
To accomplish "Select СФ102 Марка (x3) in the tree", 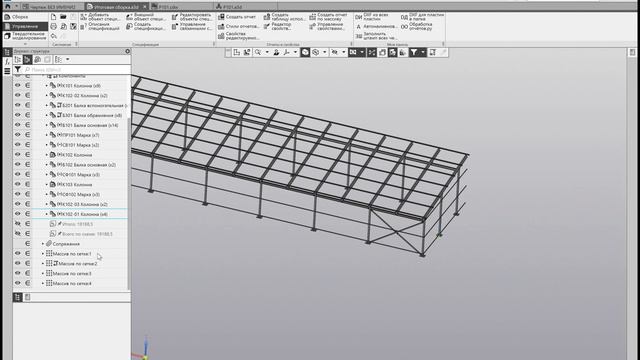I will [x=80, y=194].
